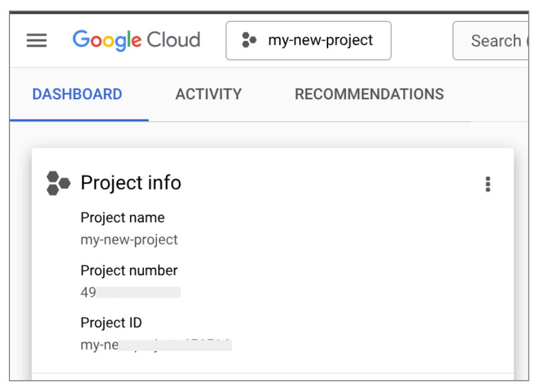Select the hamburger icon left of the logo
This screenshot has height=392, width=541.
coord(36,40)
